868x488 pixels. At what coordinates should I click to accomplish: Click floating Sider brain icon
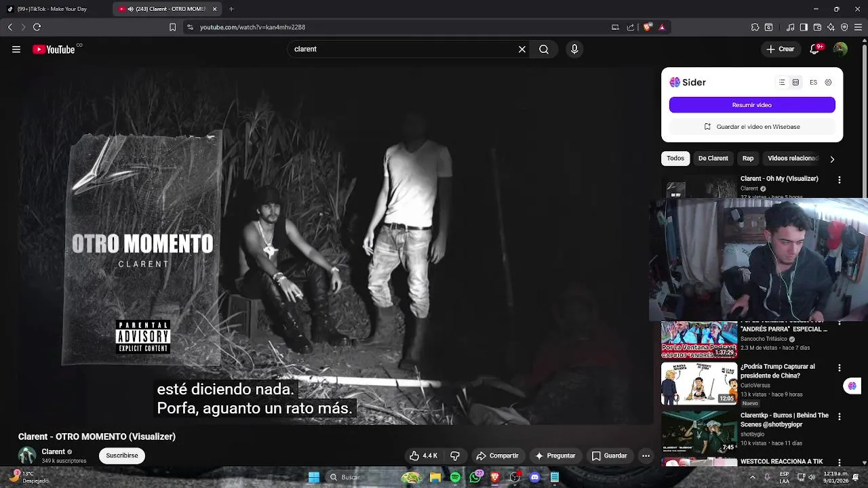852,386
